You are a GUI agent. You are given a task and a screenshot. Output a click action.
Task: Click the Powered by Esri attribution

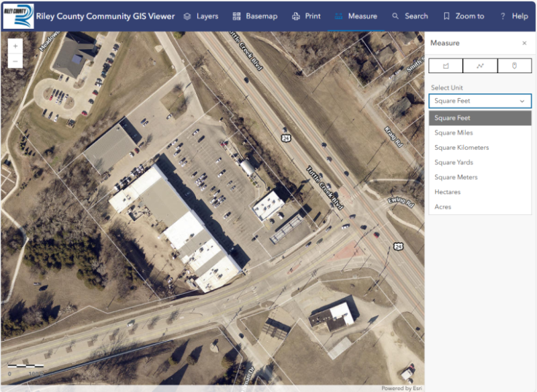401,388
